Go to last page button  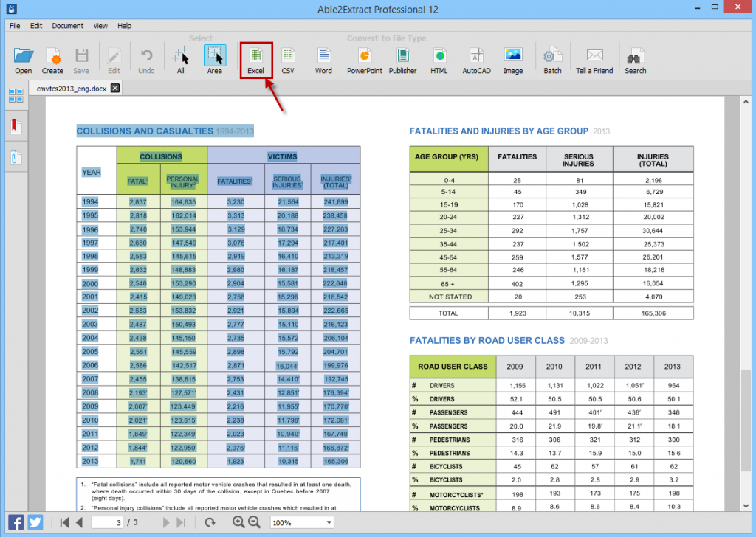pyautogui.click(x=182, y=522)
